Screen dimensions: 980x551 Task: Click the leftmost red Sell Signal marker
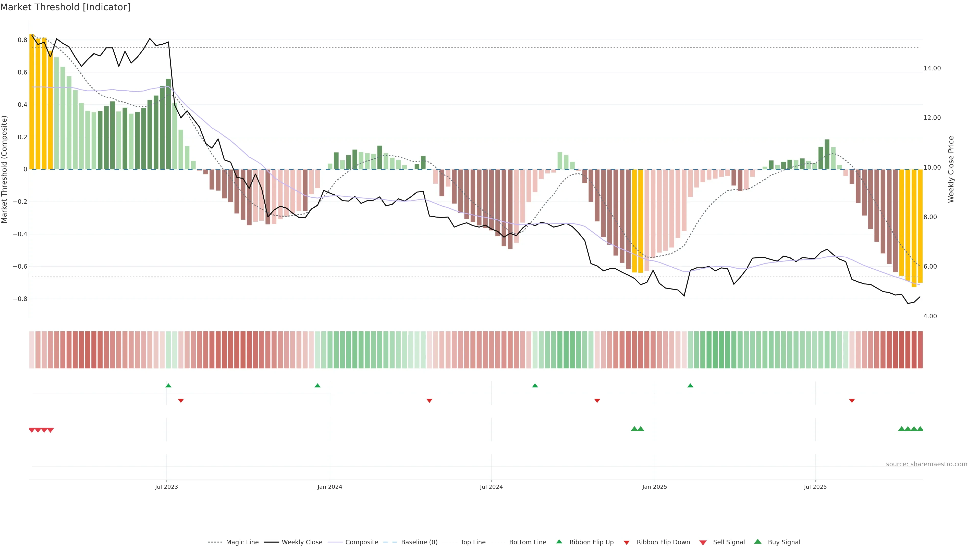tap(32, 430)
